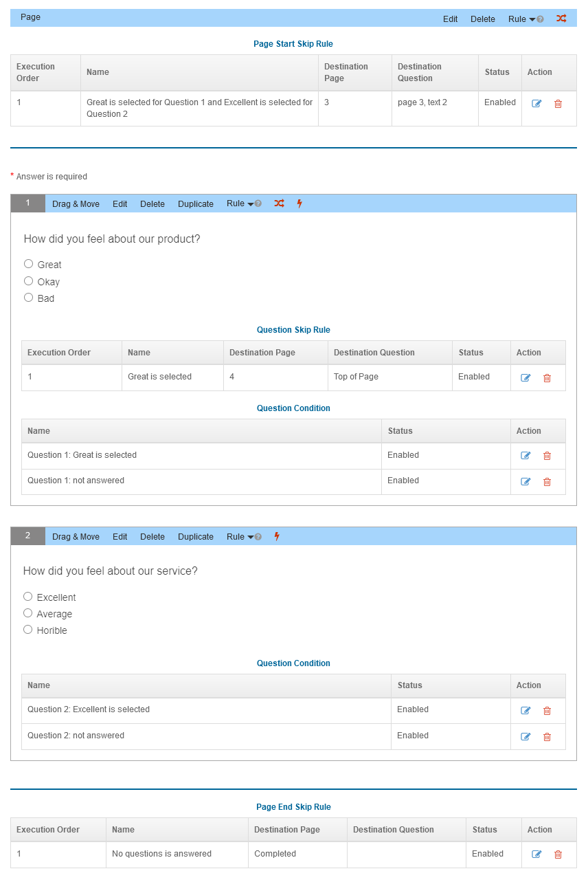Click the 'Top of Page' destination cell

(390, 377)
